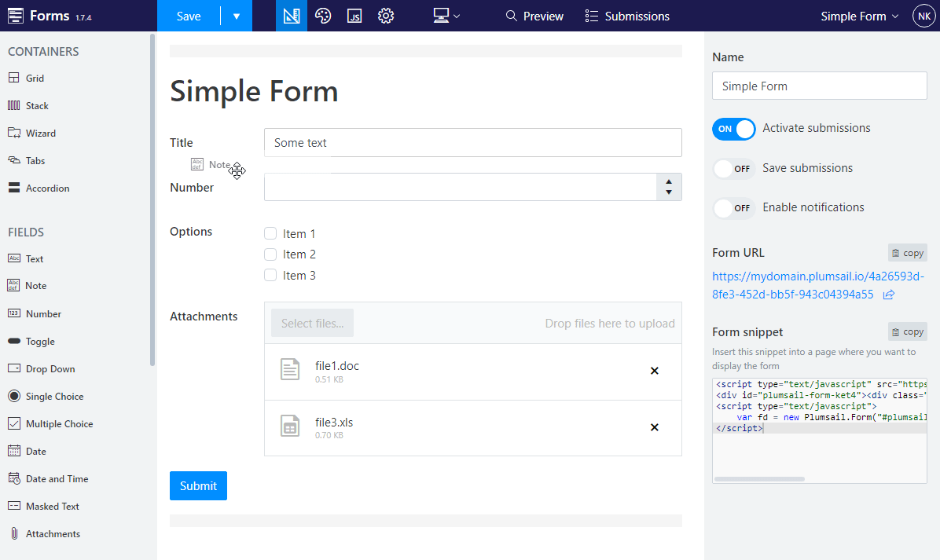This screenshot has width=940, height=560.
Task: Select the Multiple Choice field icon
Action: coord(14,423)
